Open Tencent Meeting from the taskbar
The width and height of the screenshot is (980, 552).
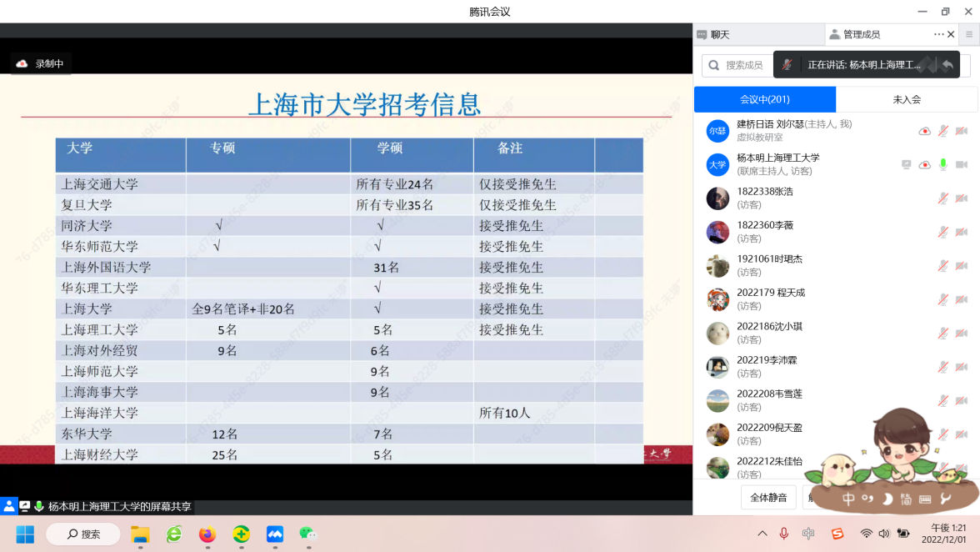click(275, 534)
